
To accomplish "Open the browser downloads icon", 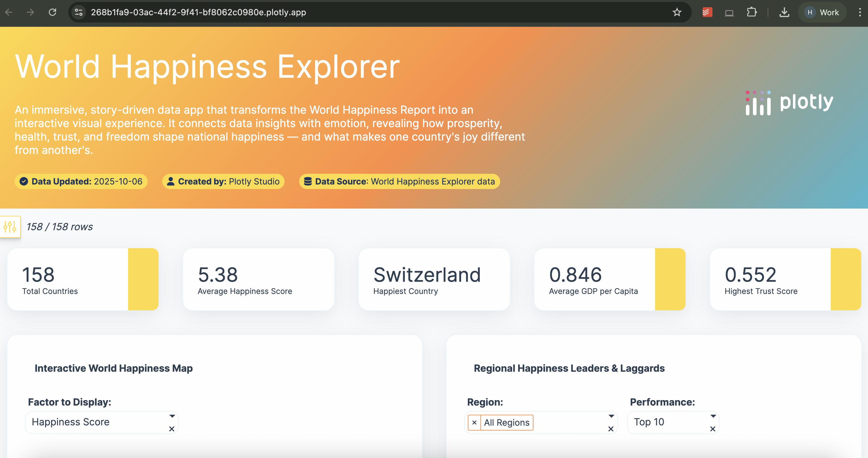I will [x=784, y=13].
